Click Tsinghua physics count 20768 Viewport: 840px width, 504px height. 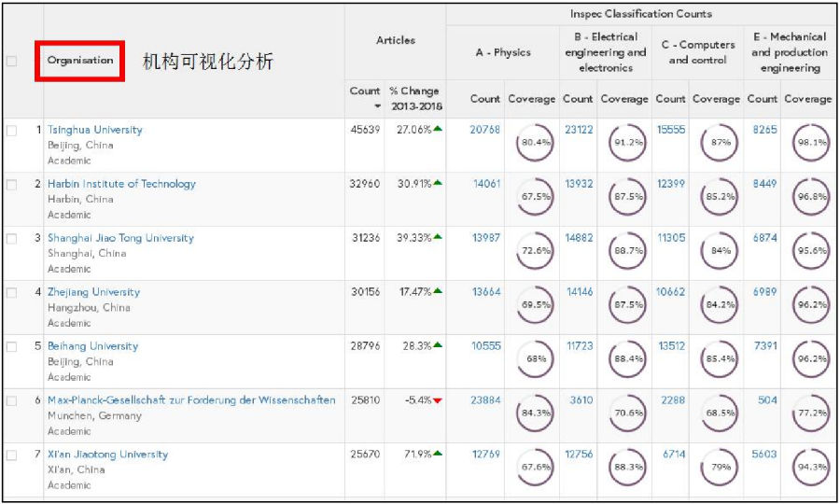tap(484, 130)
